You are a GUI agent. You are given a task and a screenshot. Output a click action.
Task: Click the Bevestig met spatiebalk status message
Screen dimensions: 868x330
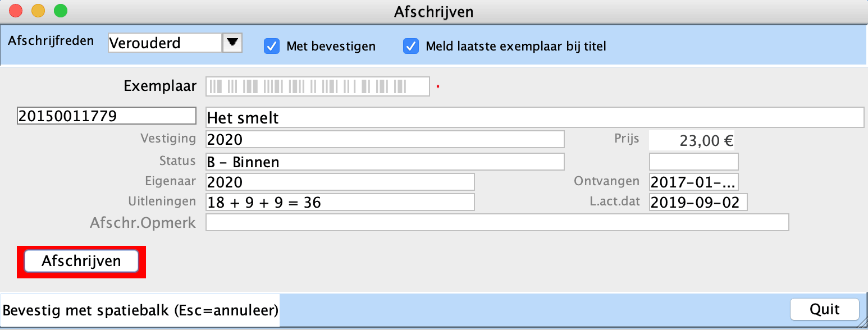point(139,309)
